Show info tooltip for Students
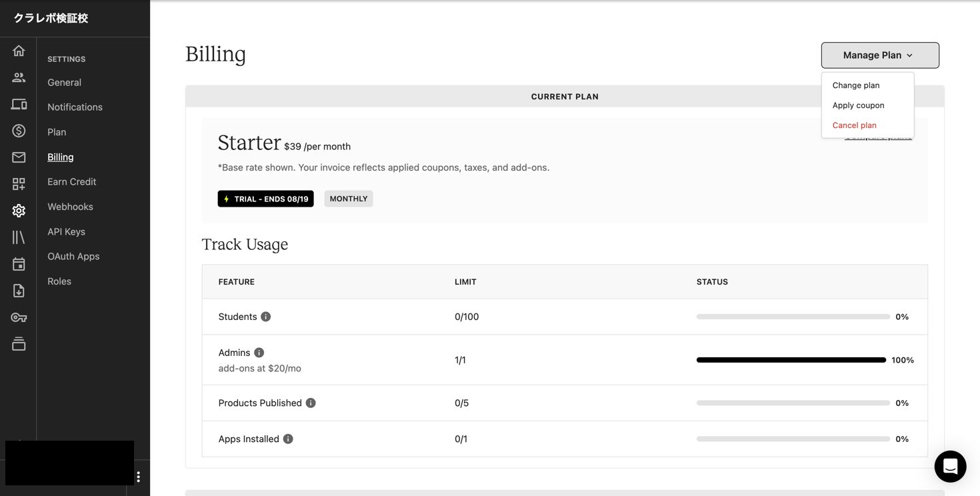 [265, 317]
